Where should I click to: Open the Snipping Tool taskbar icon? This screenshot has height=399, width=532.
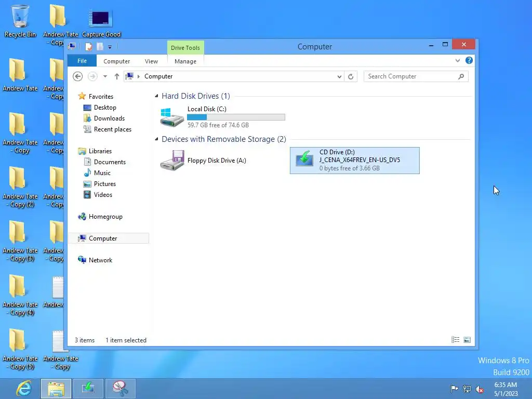pos(121,389)
